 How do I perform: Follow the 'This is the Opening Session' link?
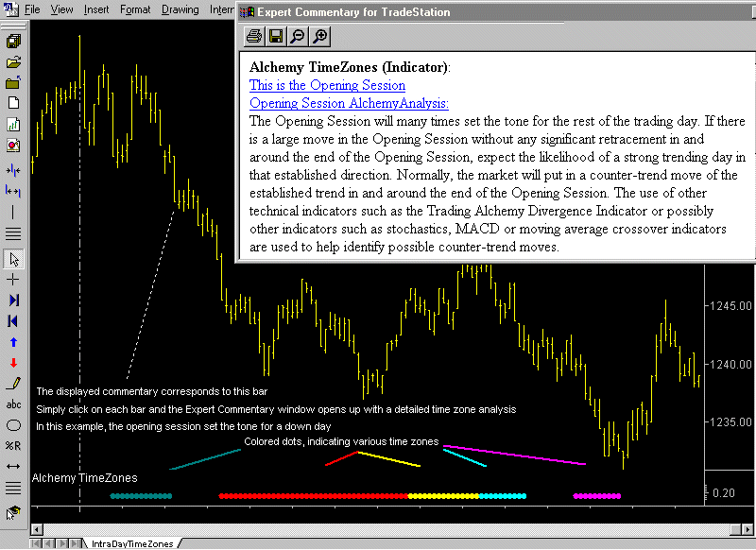tap(327, 85)
